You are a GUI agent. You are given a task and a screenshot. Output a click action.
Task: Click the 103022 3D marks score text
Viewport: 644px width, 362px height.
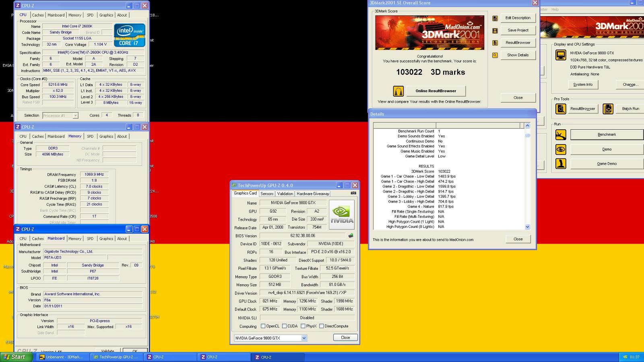[x=430, y=72]
